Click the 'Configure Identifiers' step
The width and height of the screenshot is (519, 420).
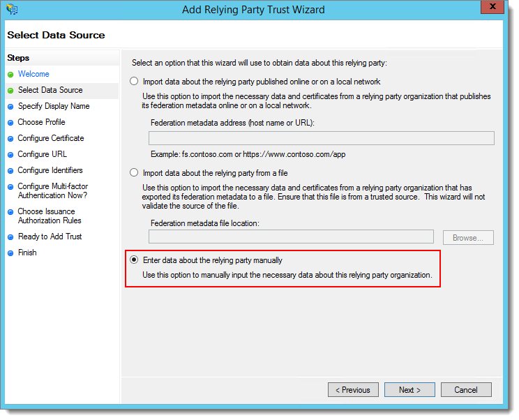coord(50,170)
